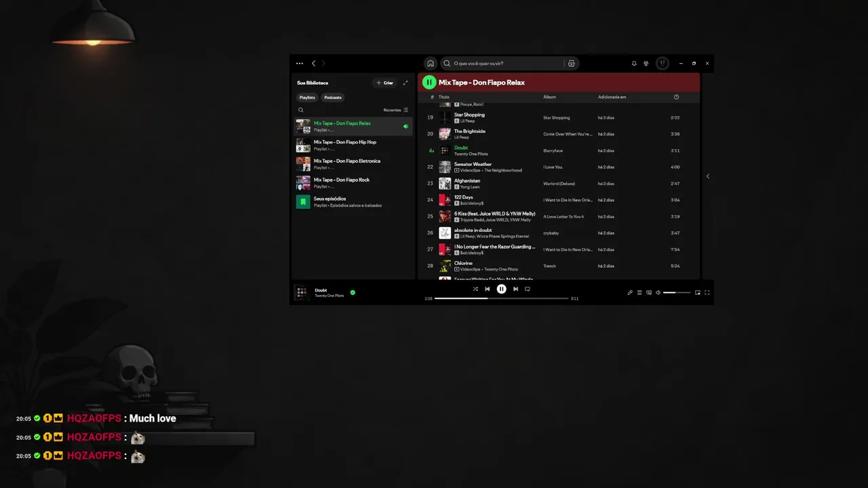Expand Sua Biblioteca to full view
868x488 pixels.
406,83
